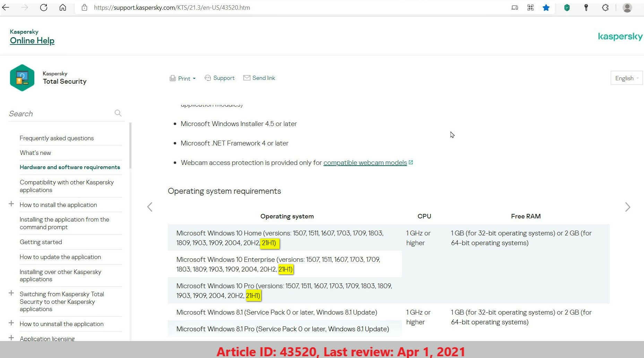
Task: Click the Microsoft Windows 10 Home row
Action: pos(285,238)
